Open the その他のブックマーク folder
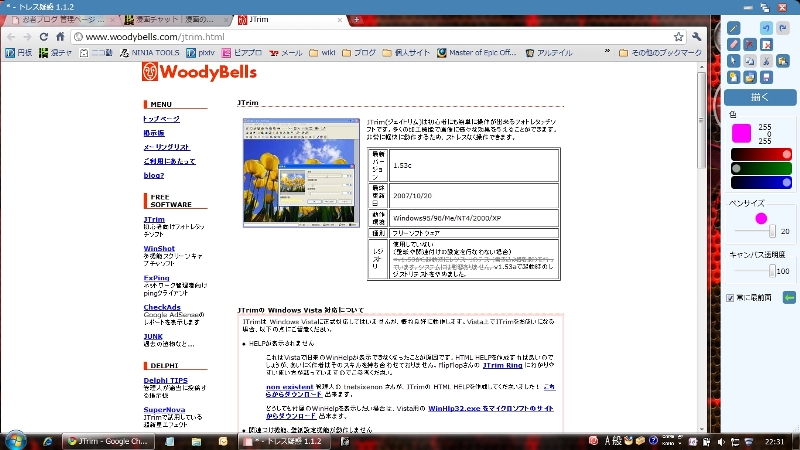800x450 pixels. [x=660, y=53]
